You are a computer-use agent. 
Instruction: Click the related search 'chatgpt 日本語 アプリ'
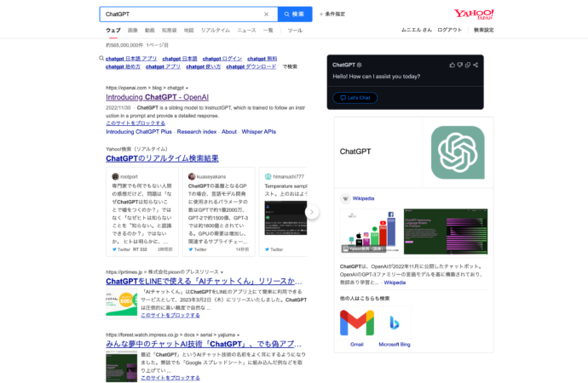pos(131,59)
